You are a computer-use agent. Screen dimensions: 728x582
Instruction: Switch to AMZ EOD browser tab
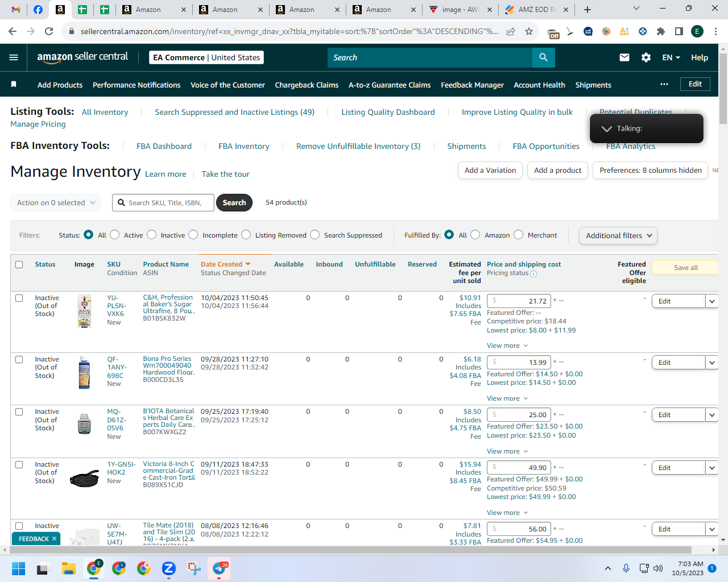536,10
